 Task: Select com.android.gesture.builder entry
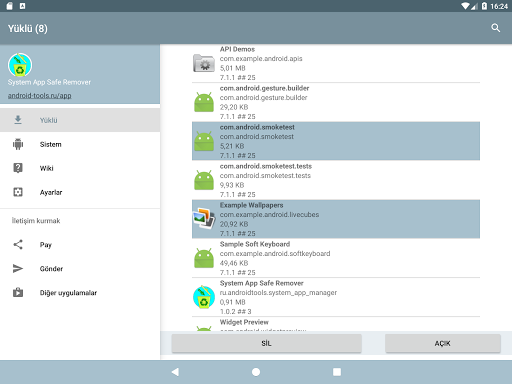click(336, 102)
